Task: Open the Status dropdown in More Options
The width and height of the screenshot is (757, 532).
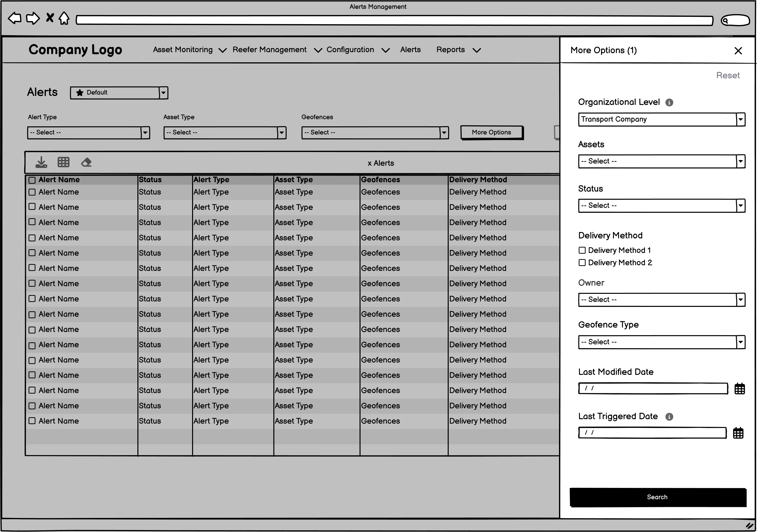Action: (661, 205)
